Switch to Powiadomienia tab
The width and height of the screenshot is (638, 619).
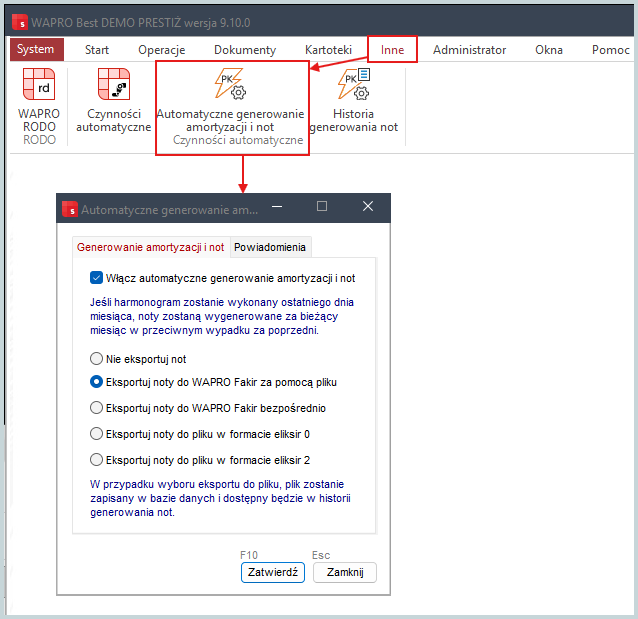pos(270,247)
